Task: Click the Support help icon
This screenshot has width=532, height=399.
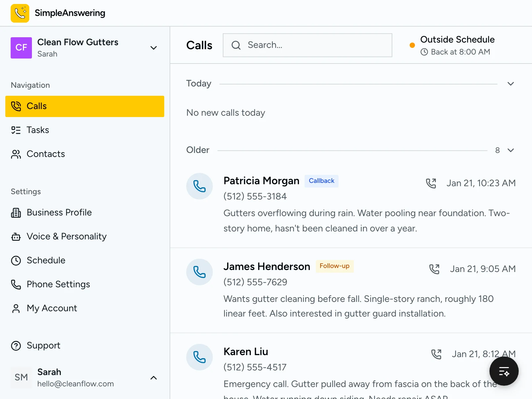Action: coord(16,345)
